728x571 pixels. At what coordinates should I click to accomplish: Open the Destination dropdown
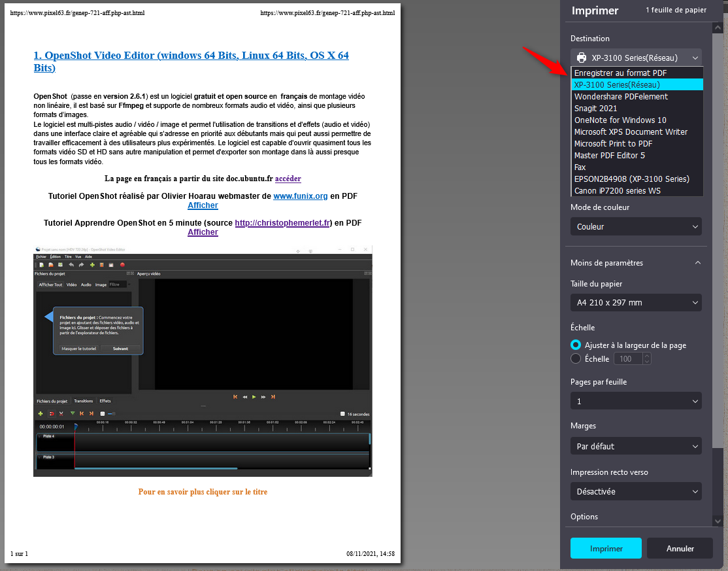(636, 58)
